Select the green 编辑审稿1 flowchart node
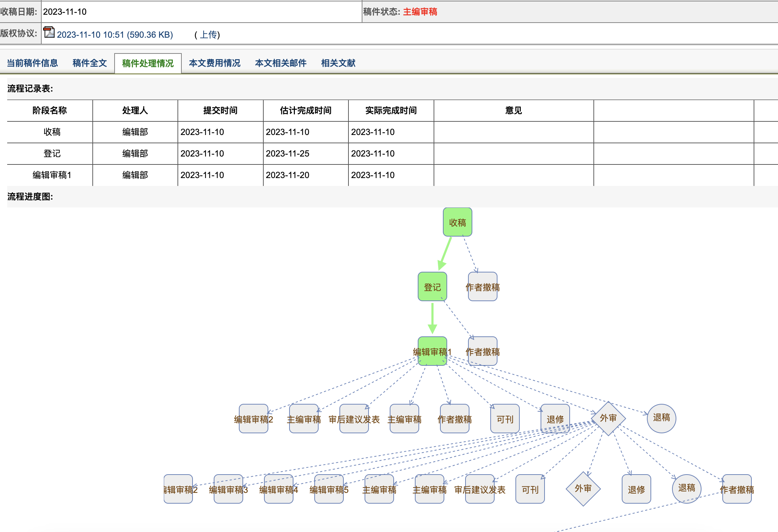 [x=432, y=351]
